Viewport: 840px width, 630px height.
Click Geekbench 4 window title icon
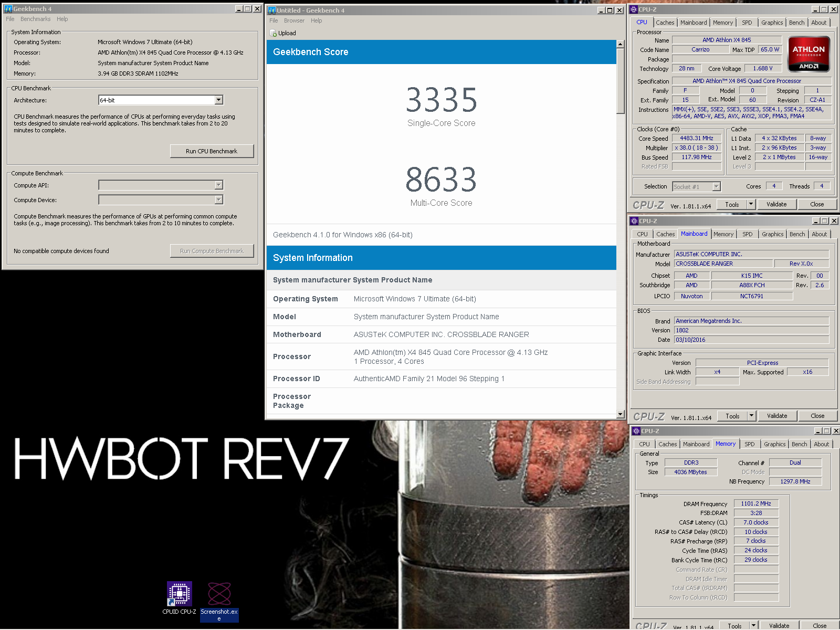pos(8,9)
